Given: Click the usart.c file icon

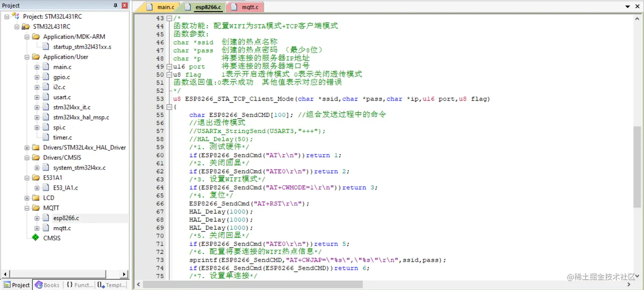Looking at the screenshot, I should coord(46,97).
